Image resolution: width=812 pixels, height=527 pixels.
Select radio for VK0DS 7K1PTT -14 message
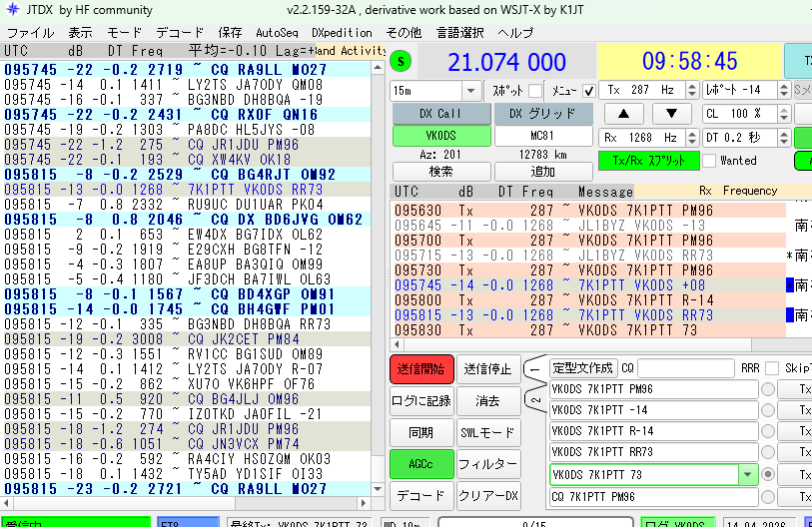click(768, 410)
